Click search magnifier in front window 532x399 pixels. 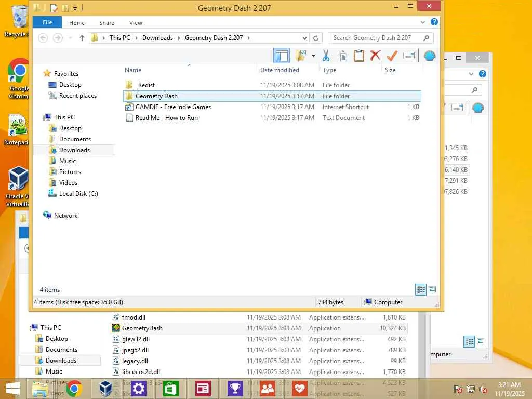[x=426, y=38]
